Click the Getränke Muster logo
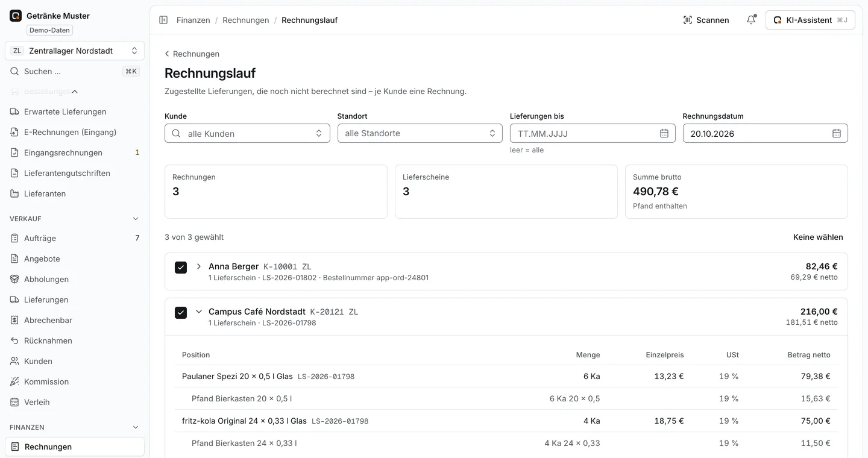The width and height of the screenshot is (868, 458). coord(16,16)
